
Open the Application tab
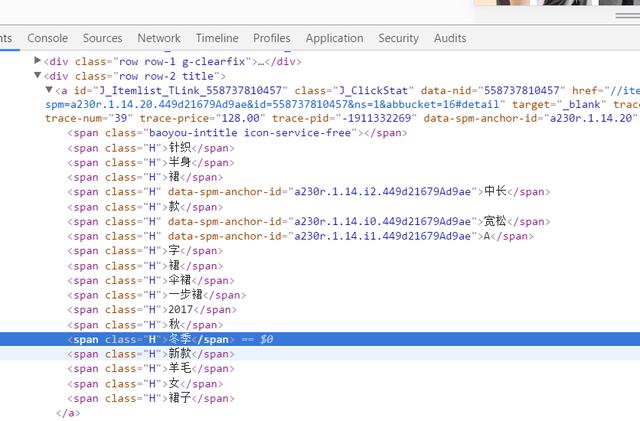(x=334, y=38)
